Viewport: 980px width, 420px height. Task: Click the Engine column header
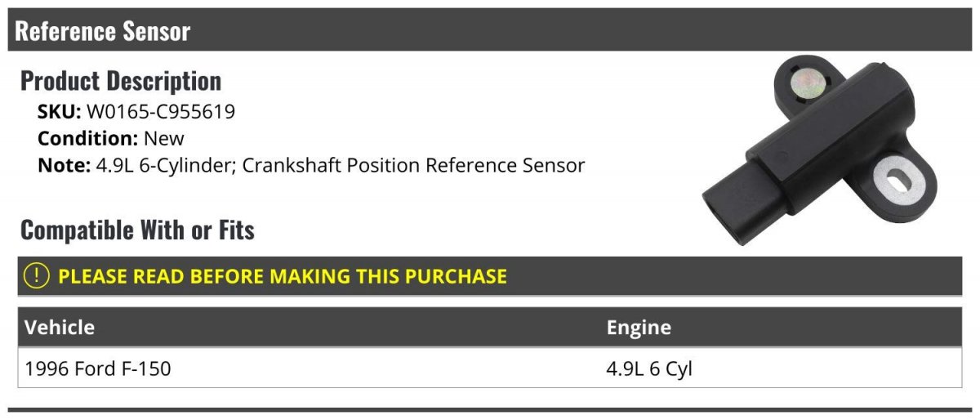(x=639, y=328)
